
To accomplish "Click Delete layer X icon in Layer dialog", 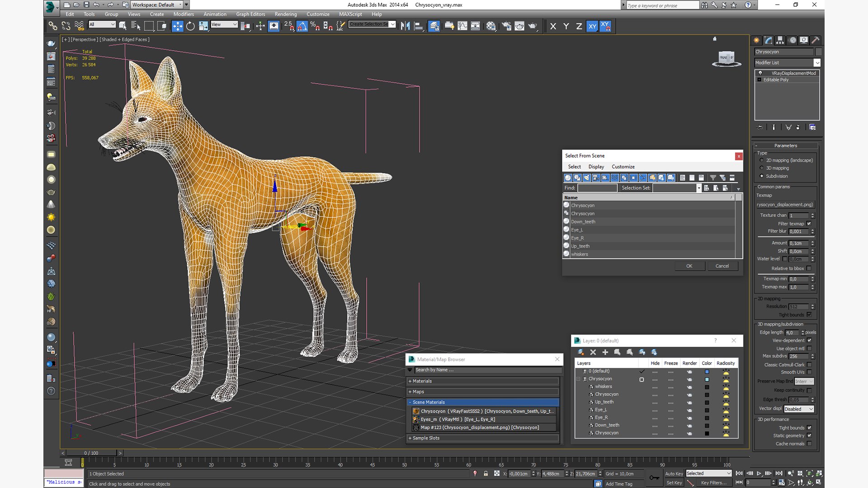I will point(593,352).
